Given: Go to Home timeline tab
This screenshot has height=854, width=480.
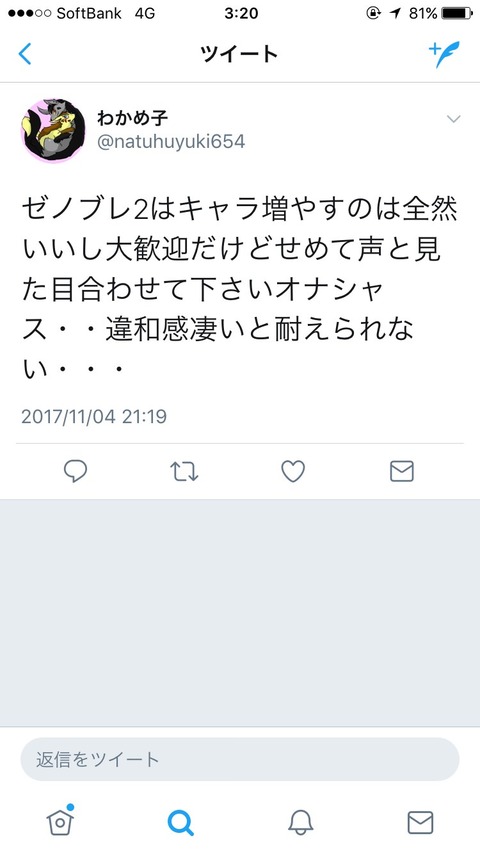Looking at the screenshot, I should 60,821.
